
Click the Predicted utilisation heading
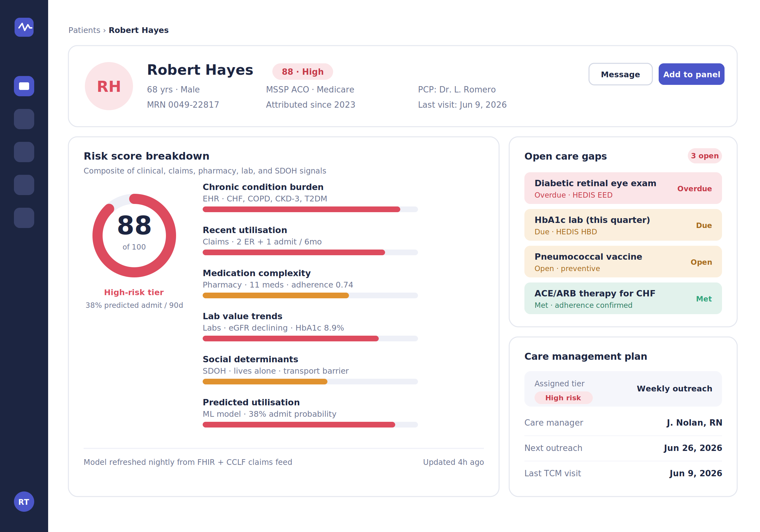pos(251,402)
